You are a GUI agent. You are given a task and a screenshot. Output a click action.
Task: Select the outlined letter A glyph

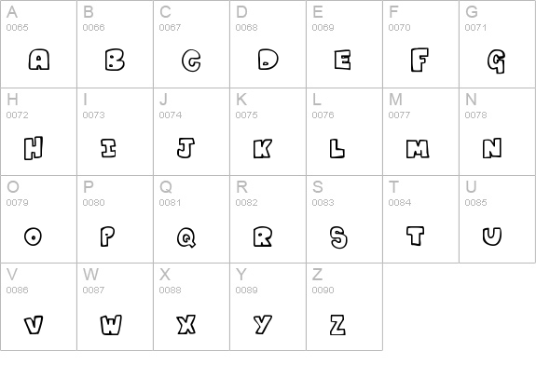(39, 60)
